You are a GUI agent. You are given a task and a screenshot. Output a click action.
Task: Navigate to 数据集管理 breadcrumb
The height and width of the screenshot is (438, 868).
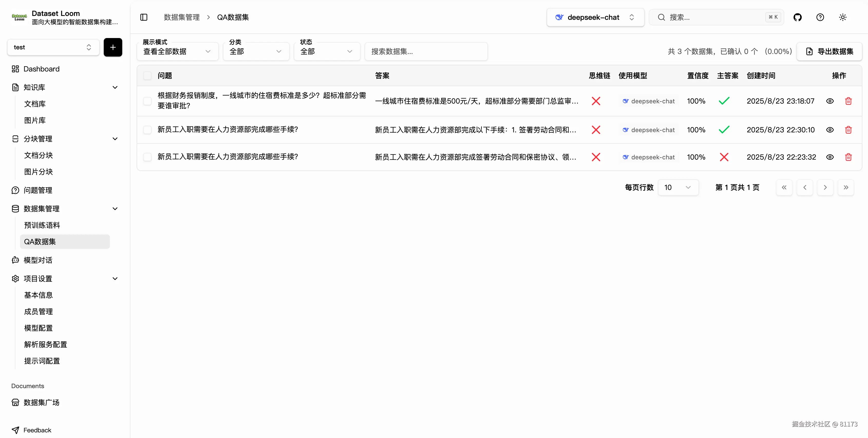coord(182,17)
